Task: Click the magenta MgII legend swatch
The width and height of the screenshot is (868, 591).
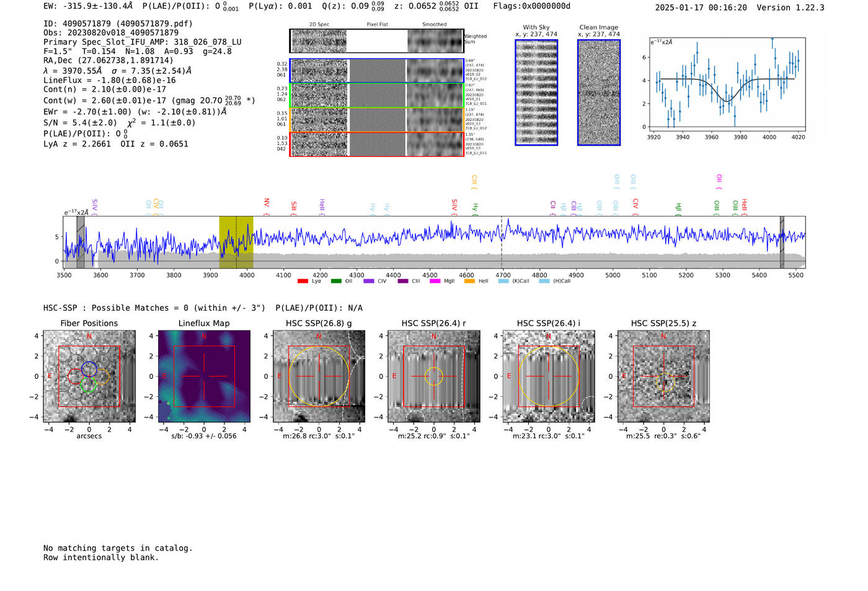Action: (x=435, y=282)
